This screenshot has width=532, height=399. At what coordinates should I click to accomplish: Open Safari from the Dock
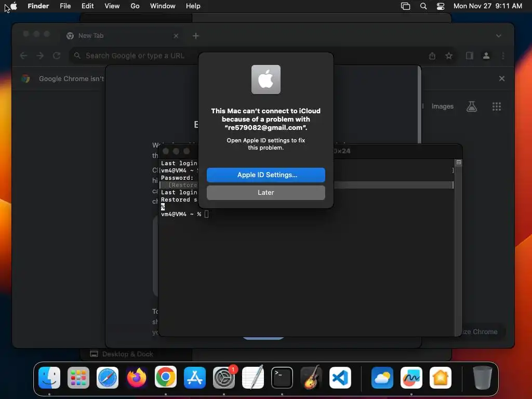[108, 378]
